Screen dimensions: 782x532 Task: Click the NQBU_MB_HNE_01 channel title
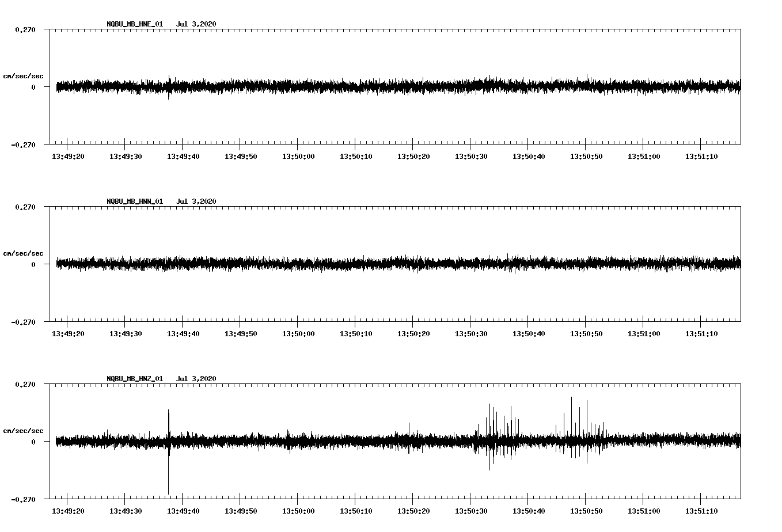[x=135, y=24]
